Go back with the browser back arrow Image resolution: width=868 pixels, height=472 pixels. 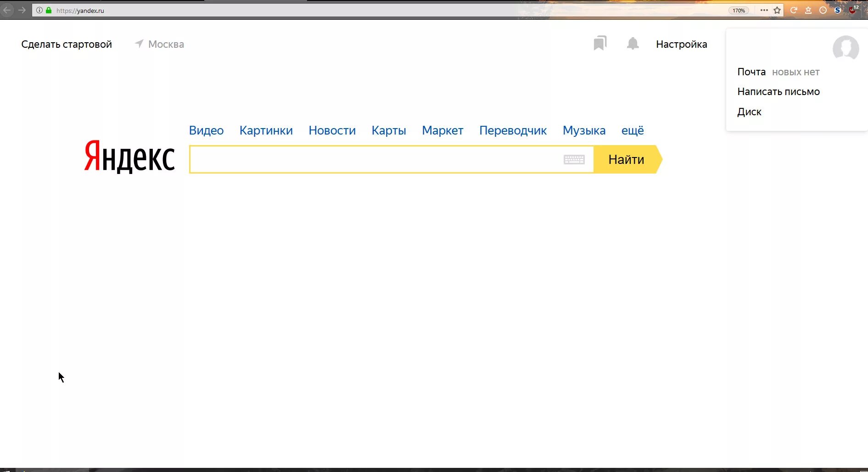click(7, 10)
